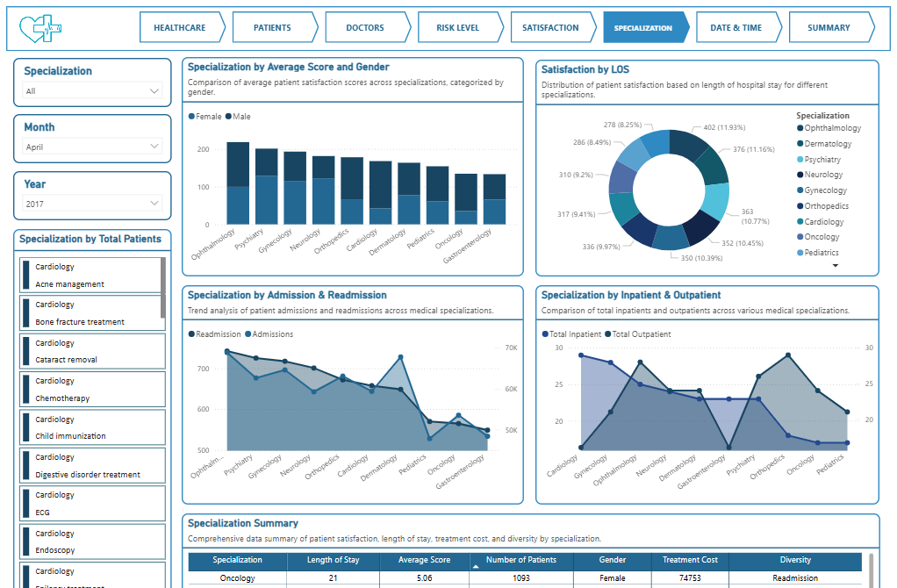Click the Total Outpatient legend marker
897x588 pixels.
point(607,334)
